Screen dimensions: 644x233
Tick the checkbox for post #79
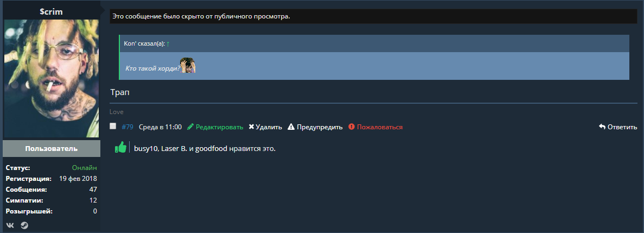point(113,126)
